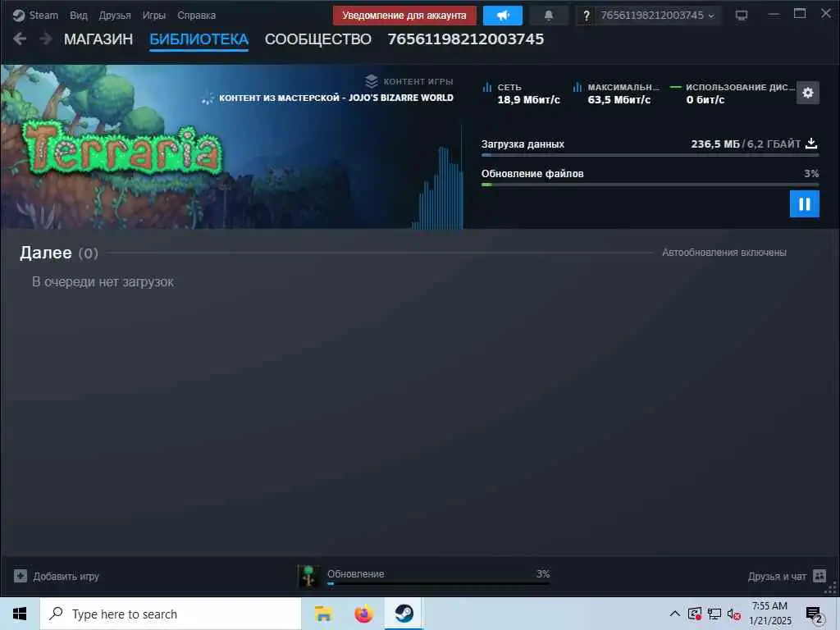840x630 pixels.
Task: Click the Далее (0) heading
Action: (x=59, y=253)
